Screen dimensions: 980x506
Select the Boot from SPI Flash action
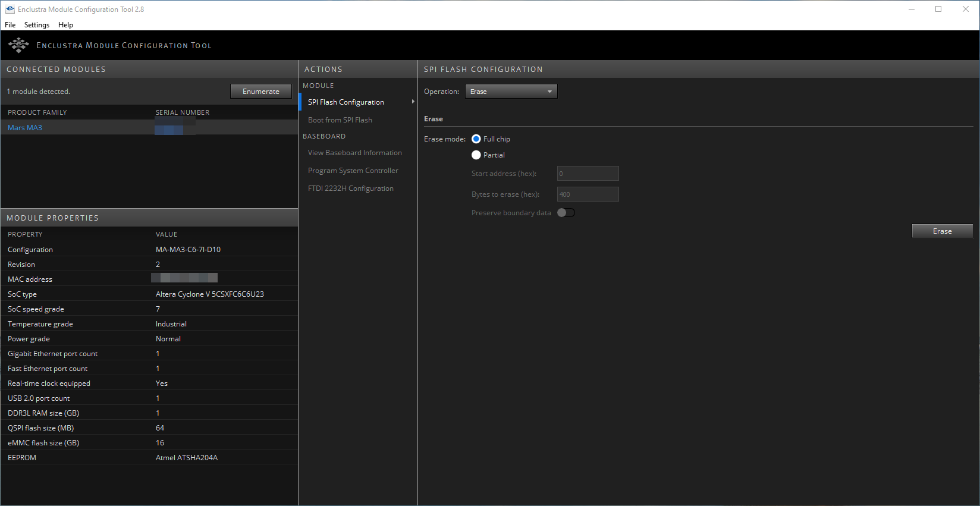(340, 120)
